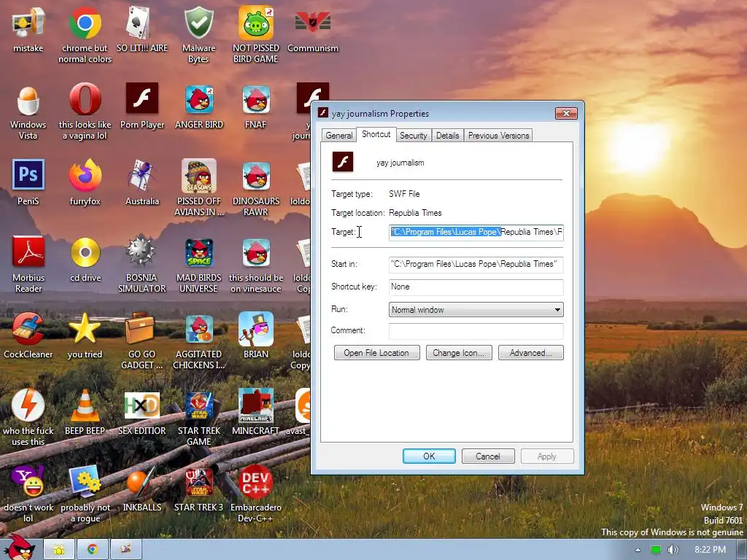Open Chrome from the taskbar
Image resolution: width=747 pixels, height=560 pixels.
point(93,550)
